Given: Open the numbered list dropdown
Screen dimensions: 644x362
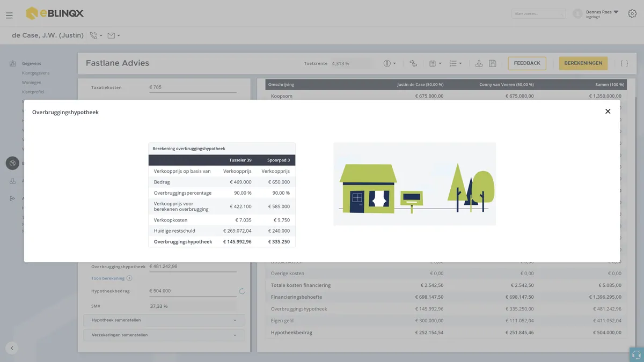Looking at the screenshot, I should [x=455, y=63].
